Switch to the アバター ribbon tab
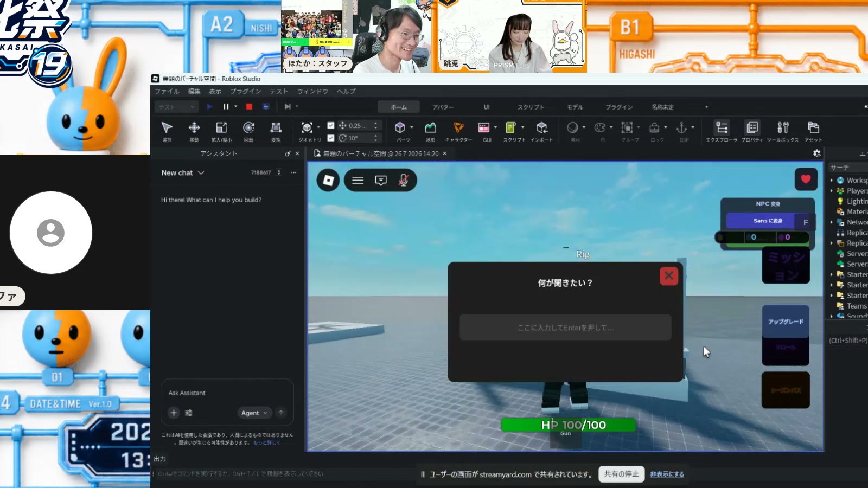 coord(443,107)
